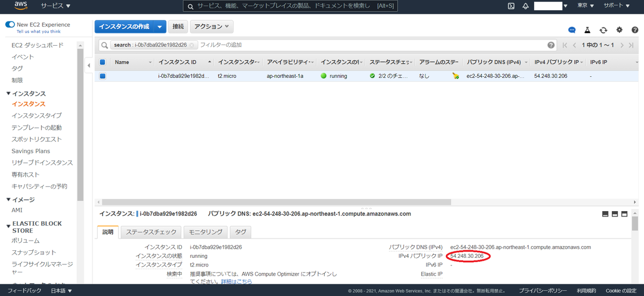Switch to the モニタリング tab
644x296 pixels.
point(205,232)
